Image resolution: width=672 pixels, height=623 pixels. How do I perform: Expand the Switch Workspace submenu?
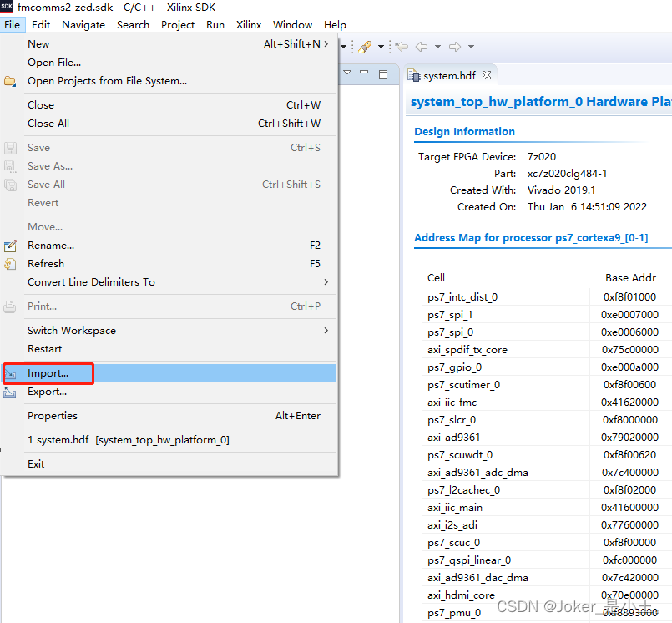point(168,331)
